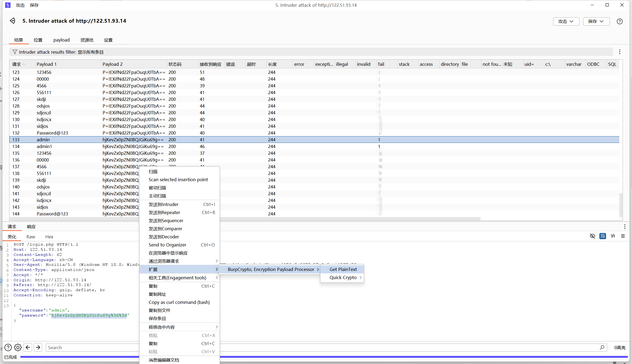Click the magnifier icon in search box
632x364 pixels.
click(602, 347)
